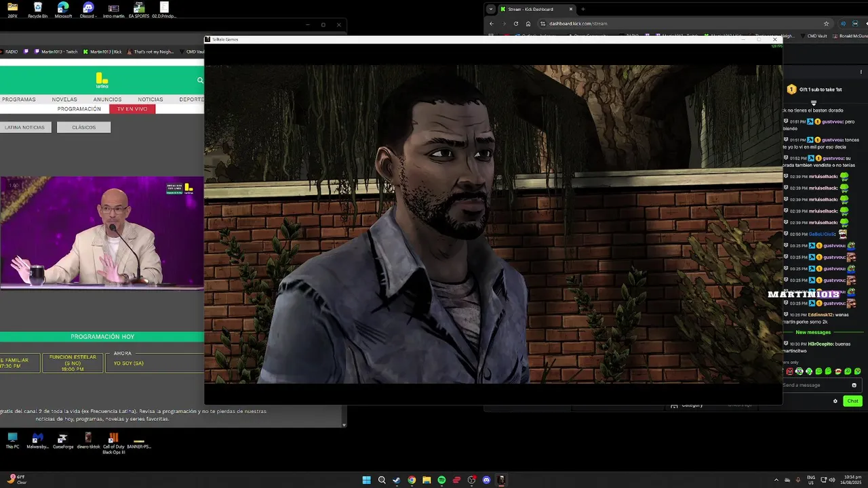Click the CLÁSICOS button
The height and width of the screenshot is (488, 868).
(x=84, y=127)
